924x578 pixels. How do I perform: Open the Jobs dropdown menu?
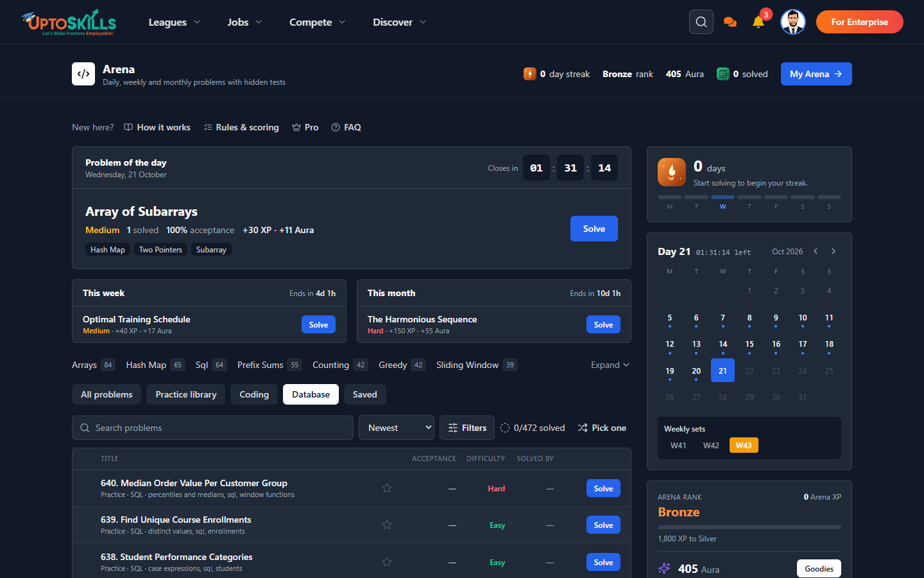[x=244, y=22]
